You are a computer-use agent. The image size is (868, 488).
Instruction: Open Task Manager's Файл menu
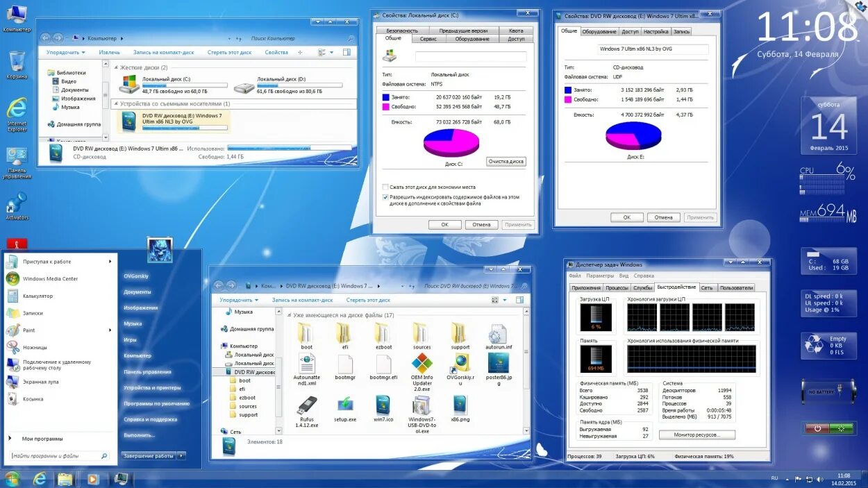575,276
